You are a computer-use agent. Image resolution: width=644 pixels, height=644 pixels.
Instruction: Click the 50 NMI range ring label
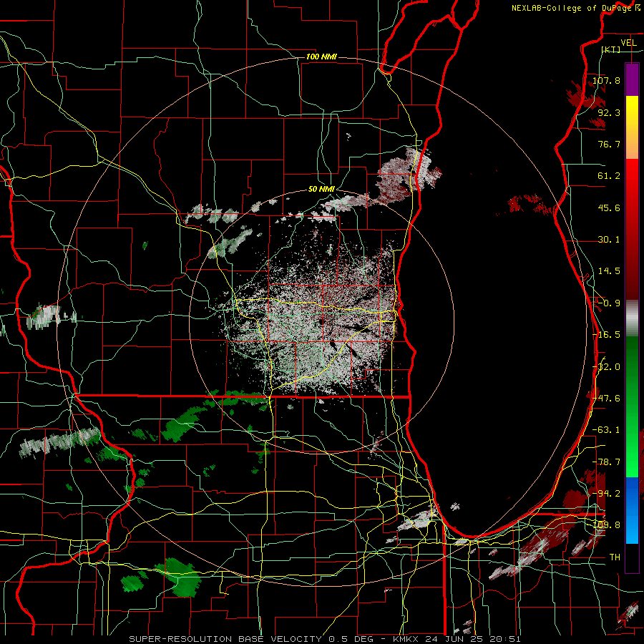[321, 189]
